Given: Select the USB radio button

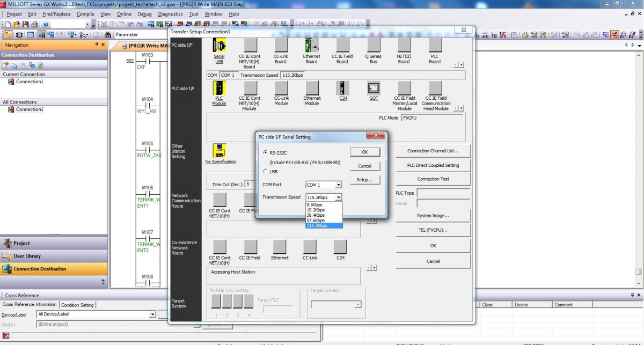Looking at the screenshot, I should pos(265,172).
